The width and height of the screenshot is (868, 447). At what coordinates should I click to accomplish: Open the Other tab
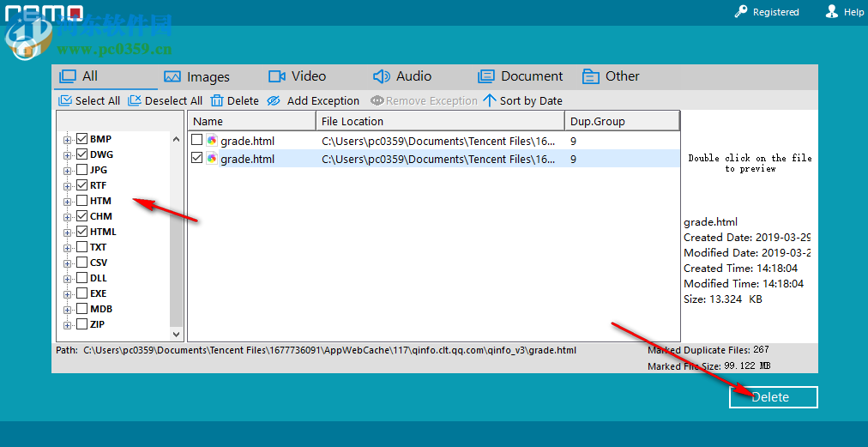click(x=611, y=76)
